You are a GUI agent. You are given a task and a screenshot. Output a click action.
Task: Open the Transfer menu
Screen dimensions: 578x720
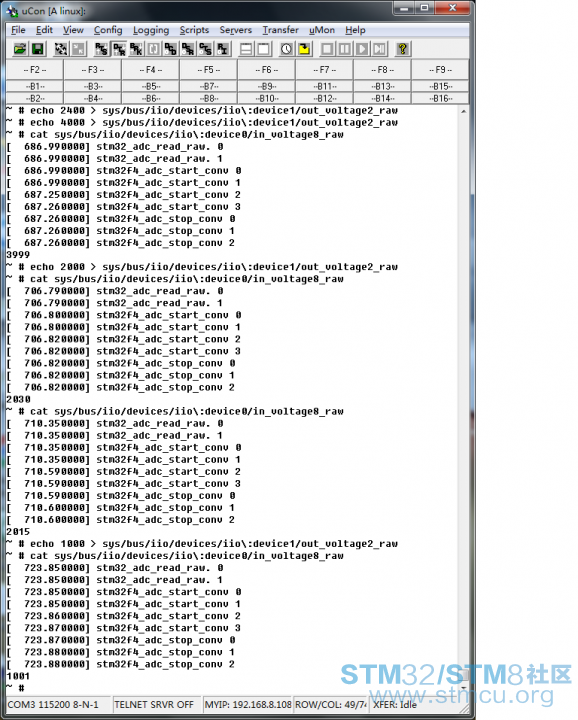tap(281, 30)
